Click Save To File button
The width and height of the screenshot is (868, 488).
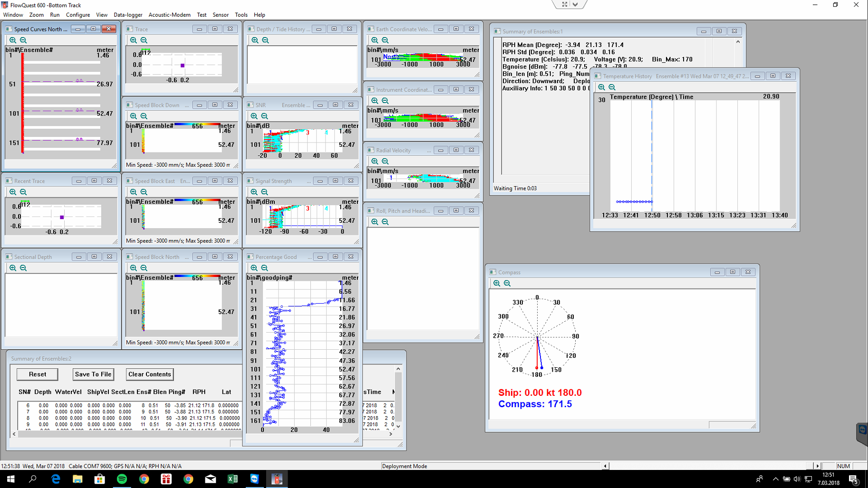93,374
